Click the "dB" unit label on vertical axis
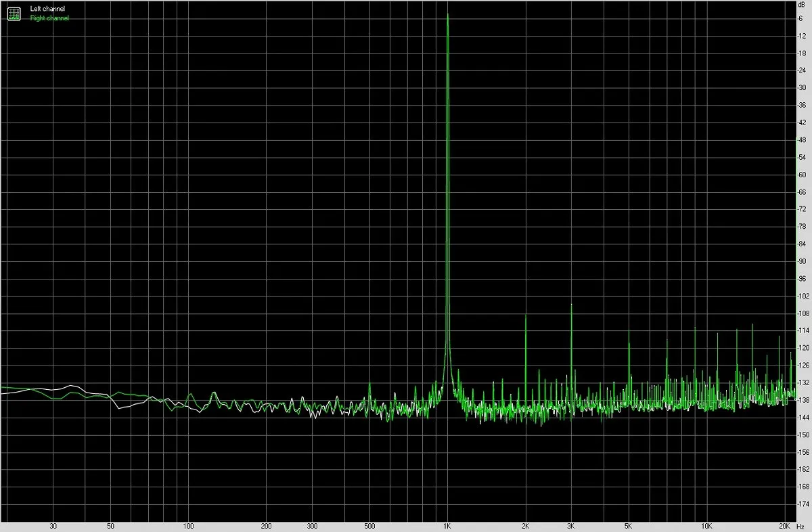Viewport: 812px width, 532px height. (801, 5)
